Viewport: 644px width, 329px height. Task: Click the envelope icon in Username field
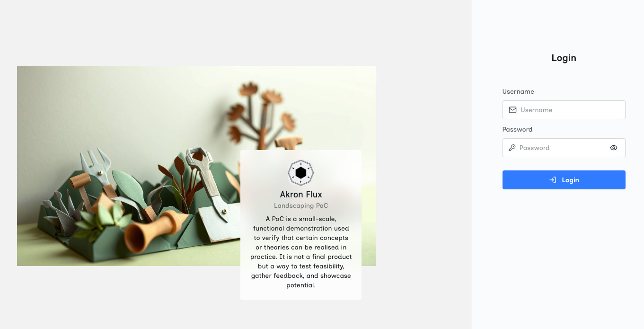pos(512,110)
